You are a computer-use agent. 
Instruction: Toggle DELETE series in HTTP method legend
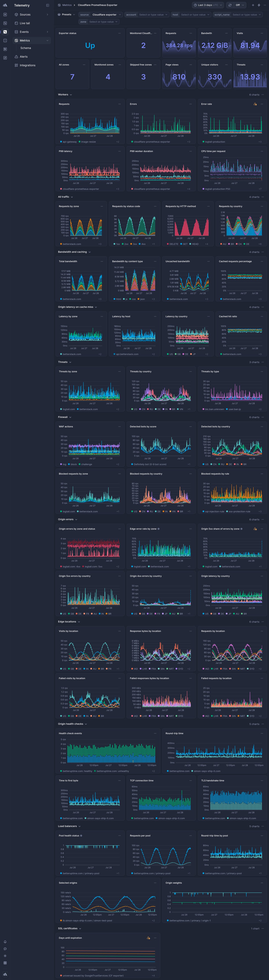pyautogui.click(x=173, y=244)
